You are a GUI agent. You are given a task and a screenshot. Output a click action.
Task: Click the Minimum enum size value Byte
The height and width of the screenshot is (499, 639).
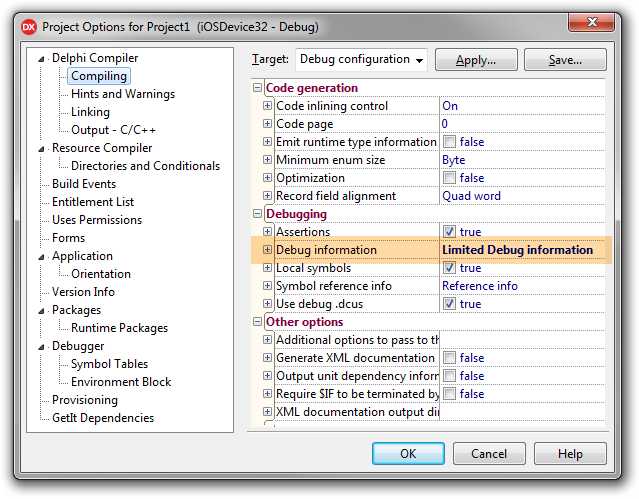(454, 160)
